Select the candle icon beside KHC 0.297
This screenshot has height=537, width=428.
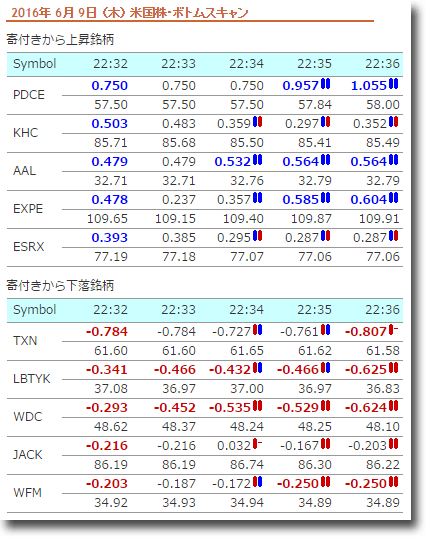coord(326,122)
